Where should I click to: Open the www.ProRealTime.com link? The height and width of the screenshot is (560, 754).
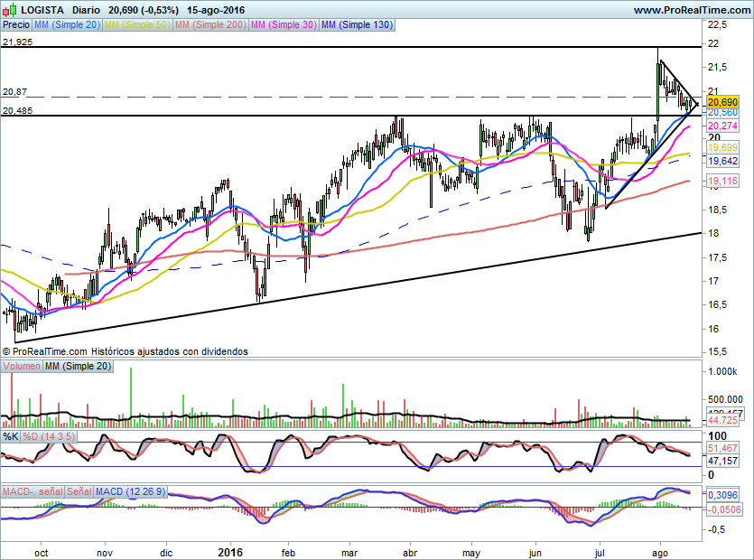692,10
